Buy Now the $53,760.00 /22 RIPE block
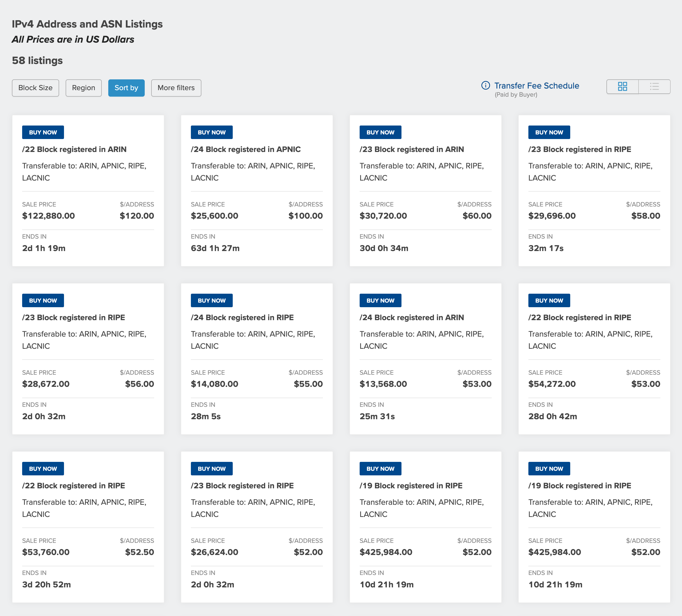The width and height of the screenshot is (682, 616). click(x=43, y=469)
